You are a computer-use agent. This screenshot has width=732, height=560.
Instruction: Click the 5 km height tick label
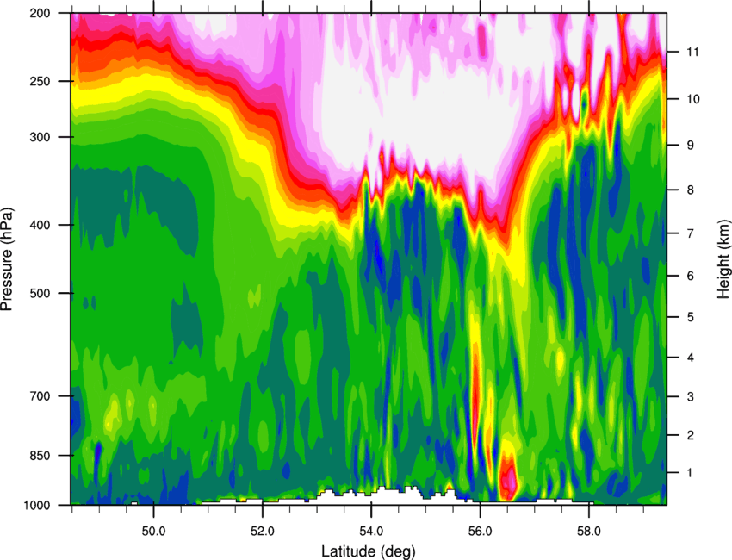(691, 318)
